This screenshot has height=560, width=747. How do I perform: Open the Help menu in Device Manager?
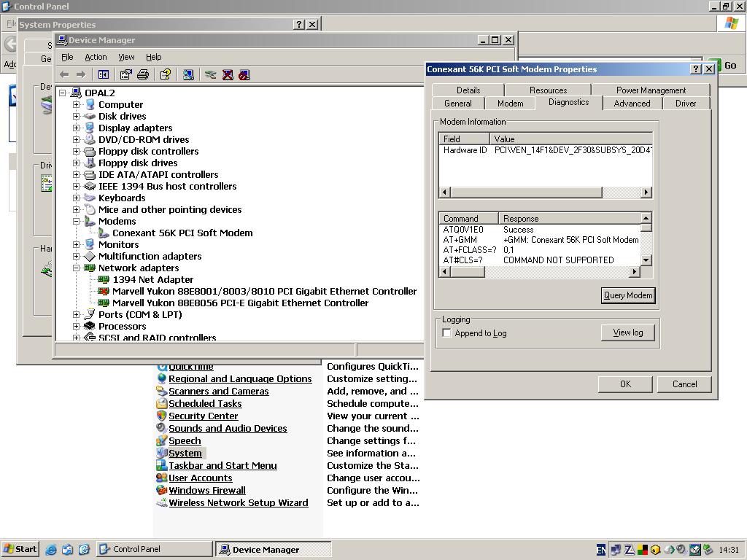click(153, 57)
